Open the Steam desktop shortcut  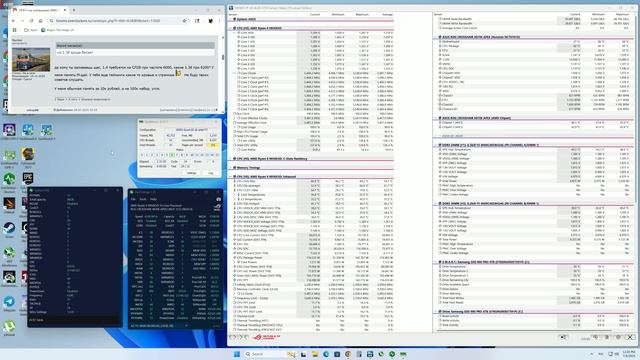(9, 229)
